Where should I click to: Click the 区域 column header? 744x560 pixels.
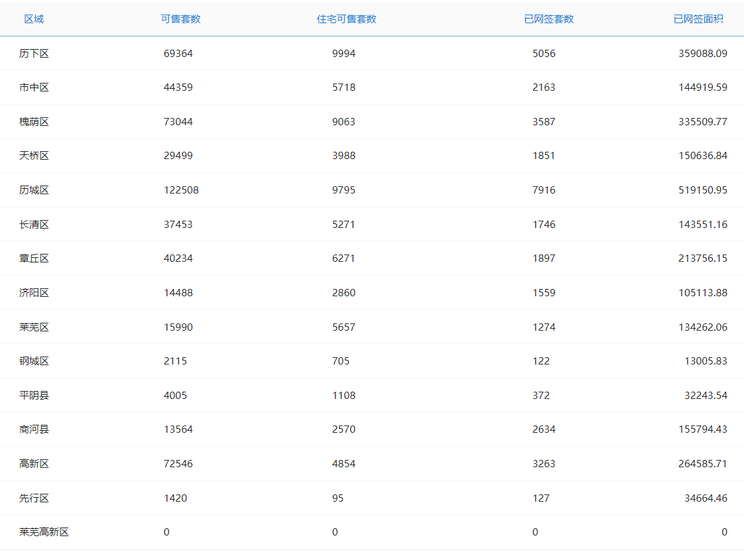coord(34,19)
